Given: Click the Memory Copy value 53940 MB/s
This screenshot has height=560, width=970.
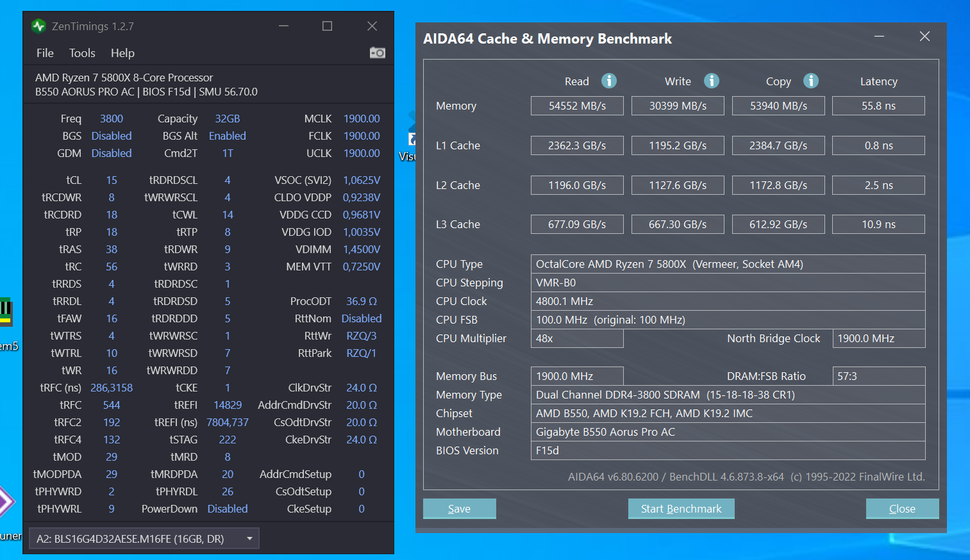Looking at the screenshot, I should coord(778,106).
